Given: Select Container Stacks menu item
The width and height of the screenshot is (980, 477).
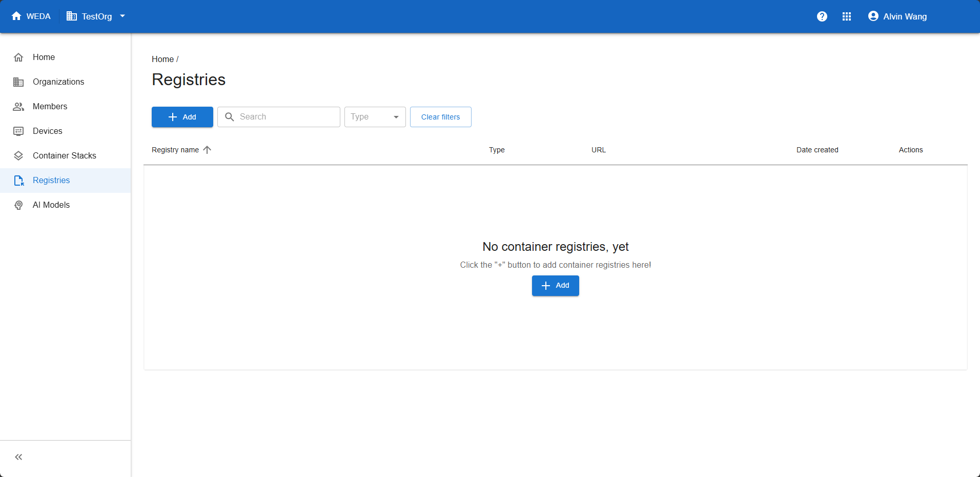Looking at the screenshot, I should 66,156.
